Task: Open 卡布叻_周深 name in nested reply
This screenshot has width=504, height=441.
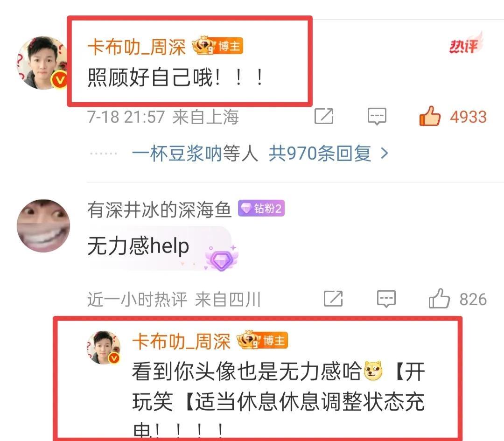Action: click(181, 341)
